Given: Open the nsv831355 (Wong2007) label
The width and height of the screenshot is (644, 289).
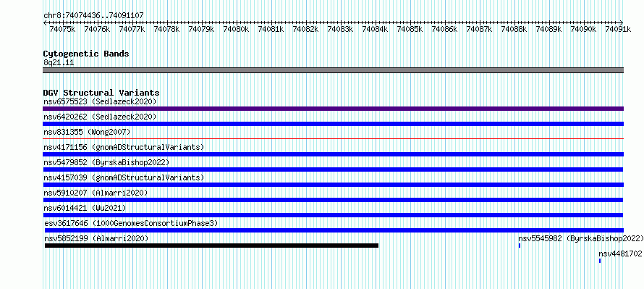Looking at the screenshot, I should tap(87, 132).
